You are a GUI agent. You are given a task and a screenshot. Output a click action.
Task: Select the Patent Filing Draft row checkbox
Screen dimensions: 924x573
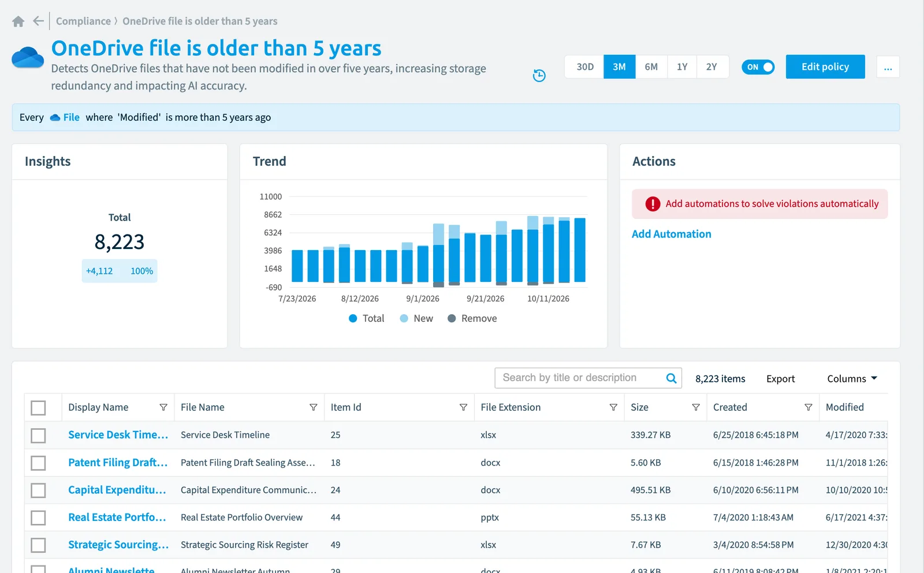coord(38,463)
